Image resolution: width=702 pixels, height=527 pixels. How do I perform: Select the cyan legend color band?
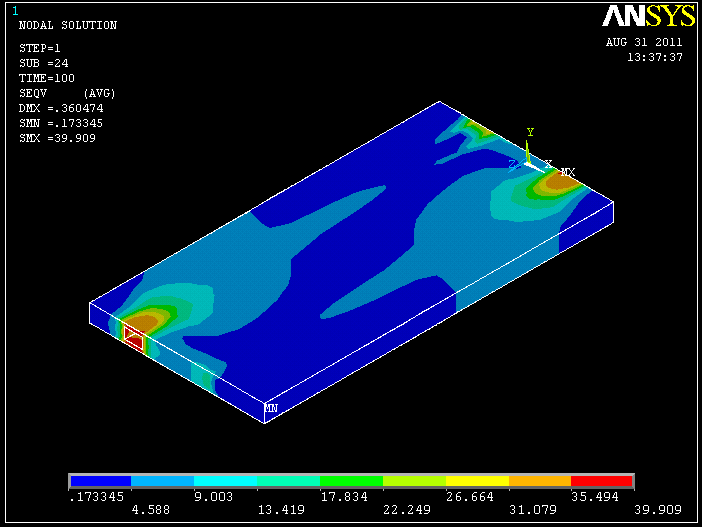click(226, 481)
